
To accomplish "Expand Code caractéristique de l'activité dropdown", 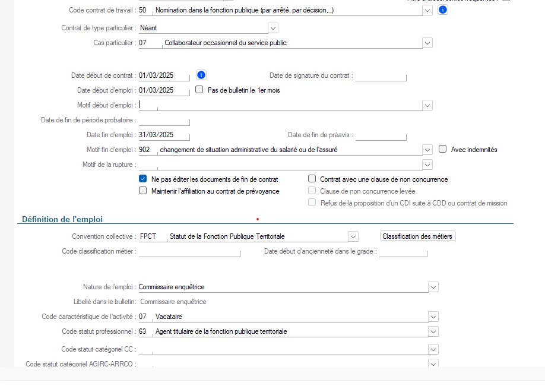I will [x=433, y=317].
